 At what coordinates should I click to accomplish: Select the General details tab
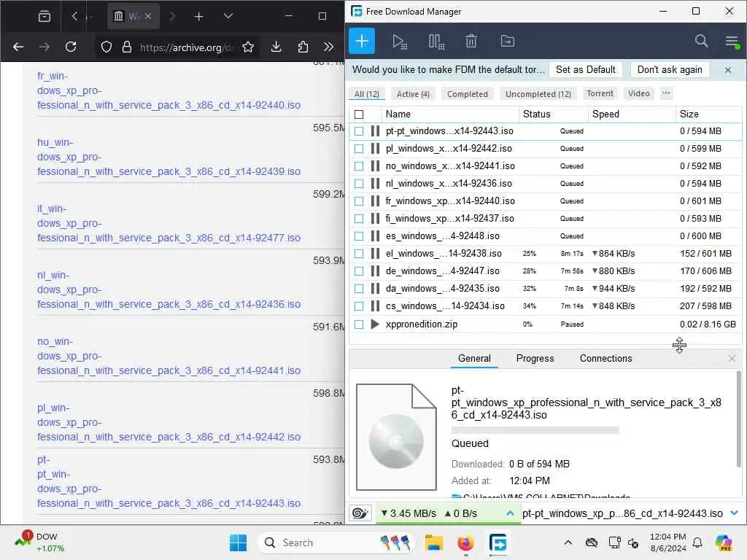point(474,358)
